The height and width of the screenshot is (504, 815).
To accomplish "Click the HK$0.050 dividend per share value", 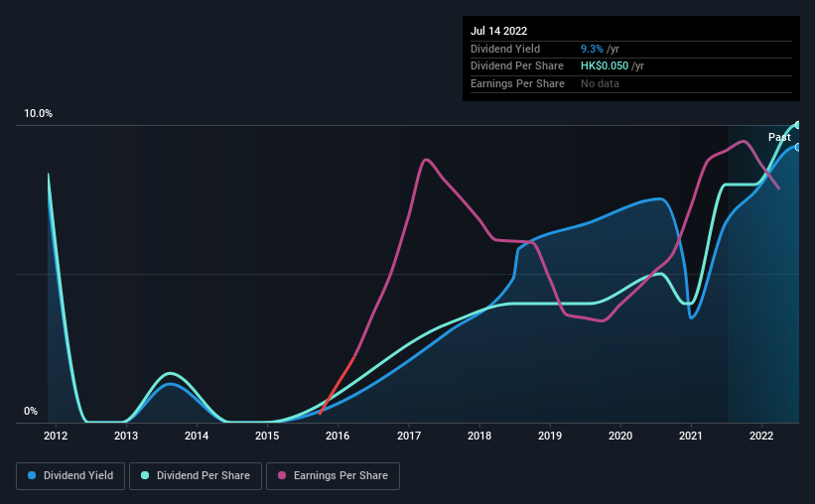I will pos(605,66).
